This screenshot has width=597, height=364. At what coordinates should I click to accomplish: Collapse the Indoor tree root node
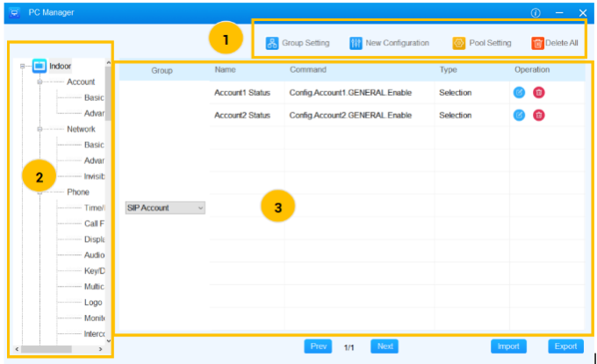coord(22,66)
